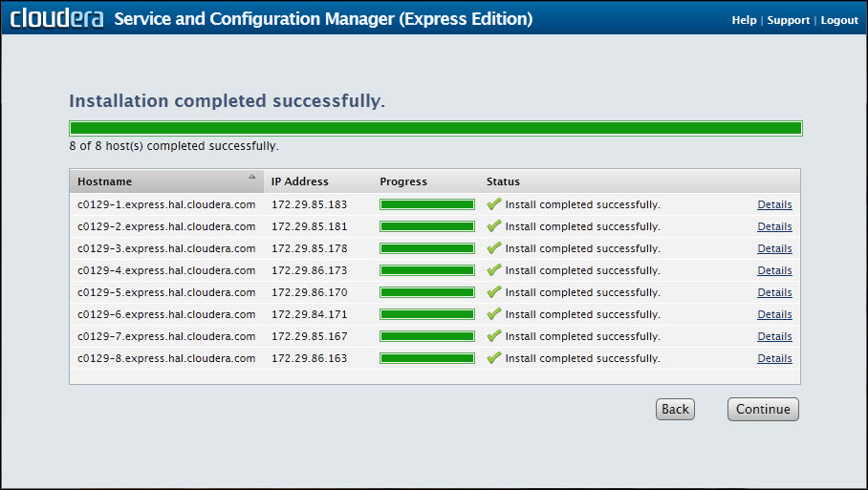Log out using the Logout link
Screen dimensions: 868x490
click(839, 20)
